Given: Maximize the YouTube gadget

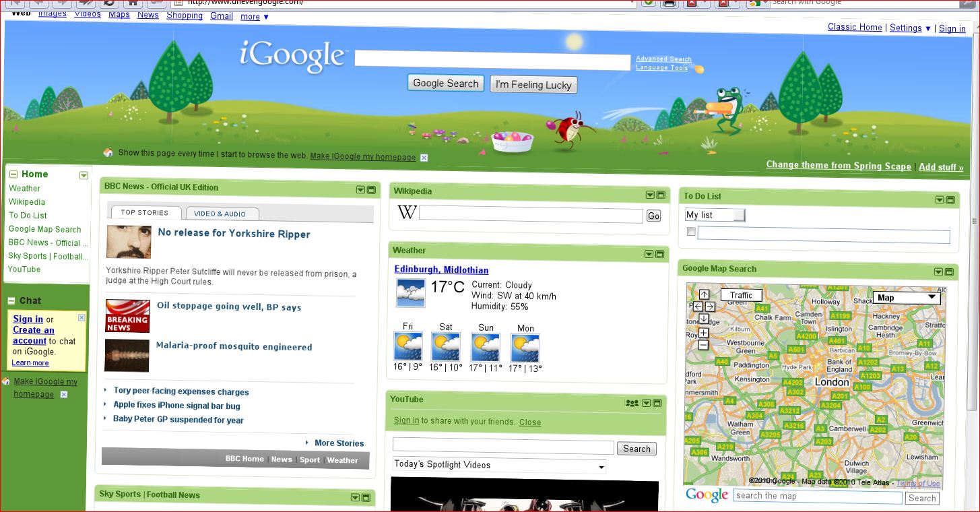Looking at the screenshot, I should pos(657,403).
